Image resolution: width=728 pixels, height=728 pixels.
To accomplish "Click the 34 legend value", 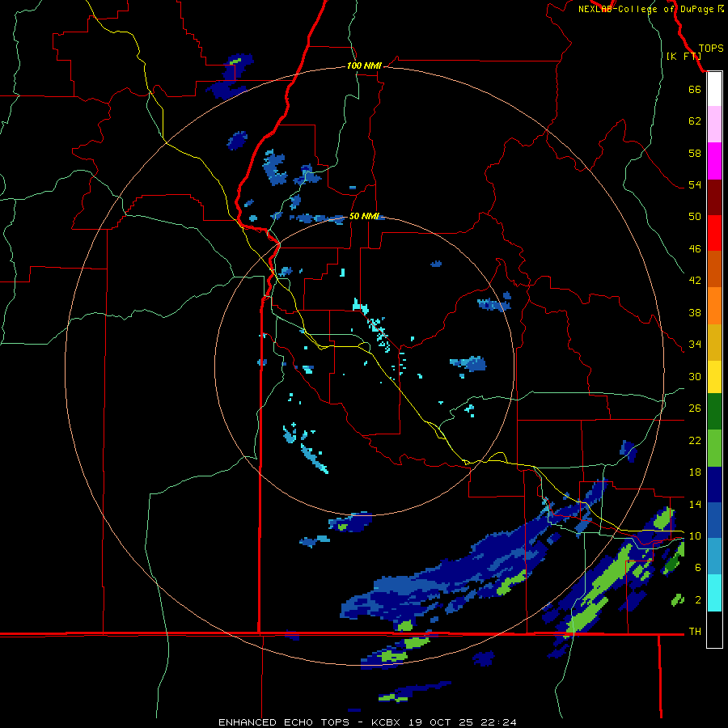I will pyautogui.click(x=695, y=344).
